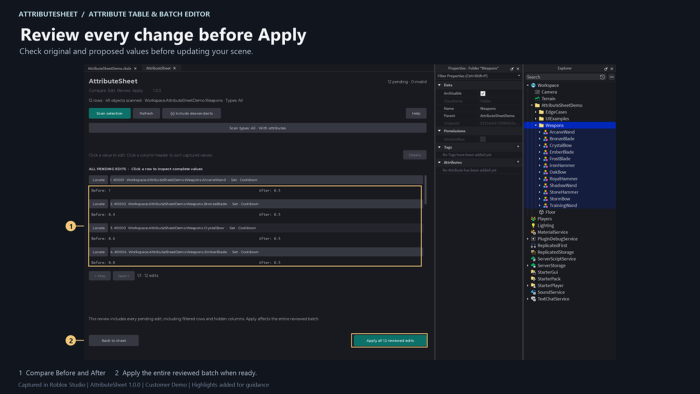The height and width of the screenshot is (394, 700).
Task: Go to Prev page of edits
Action: [100, 276]
